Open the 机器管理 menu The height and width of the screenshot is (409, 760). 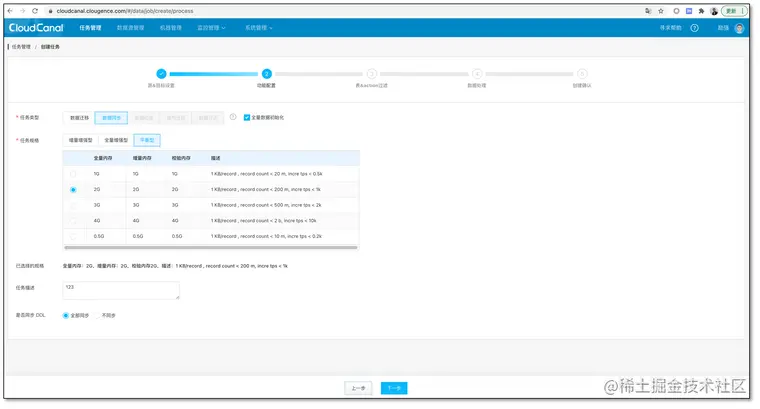point(171,28)
